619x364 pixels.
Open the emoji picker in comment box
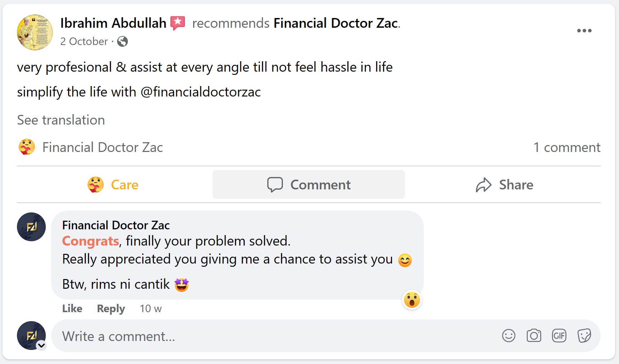coord(508,336)
